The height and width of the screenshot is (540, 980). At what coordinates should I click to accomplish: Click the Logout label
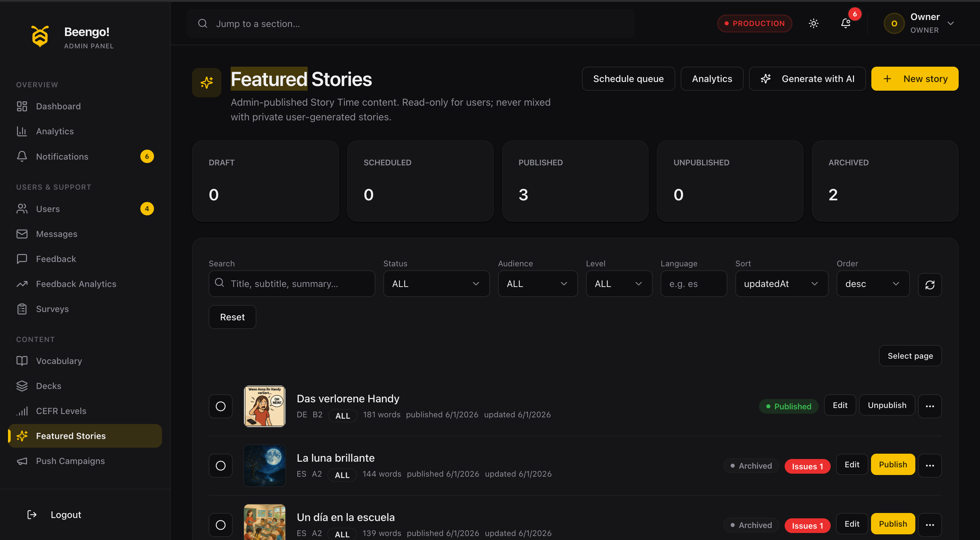(66, 515)
